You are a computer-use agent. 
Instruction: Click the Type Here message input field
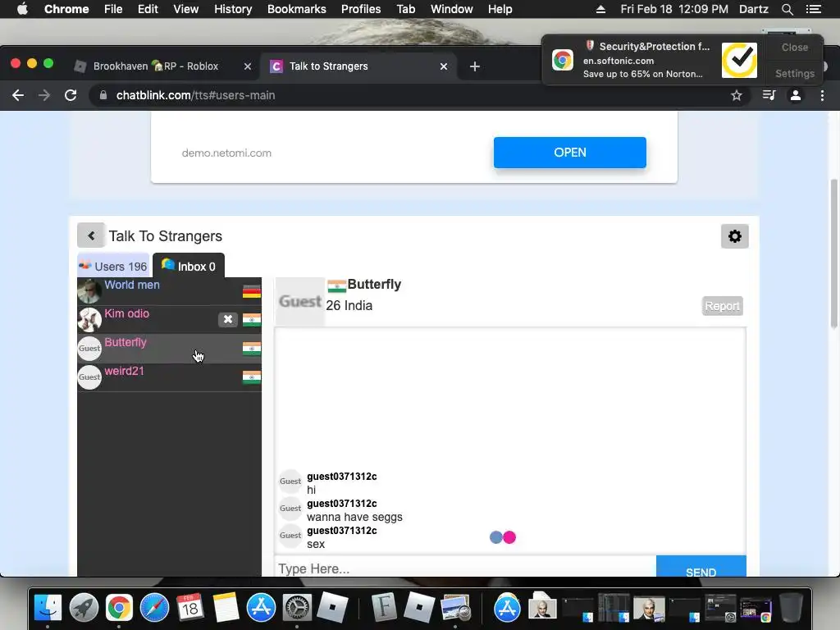pyautogui.click(x=465, y=568)
